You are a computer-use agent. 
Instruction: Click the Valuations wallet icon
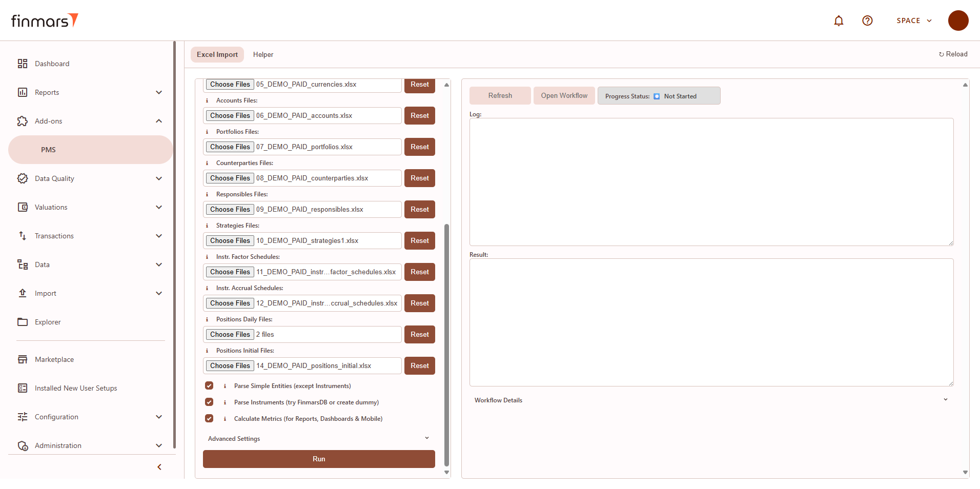(x=23, y=207)
